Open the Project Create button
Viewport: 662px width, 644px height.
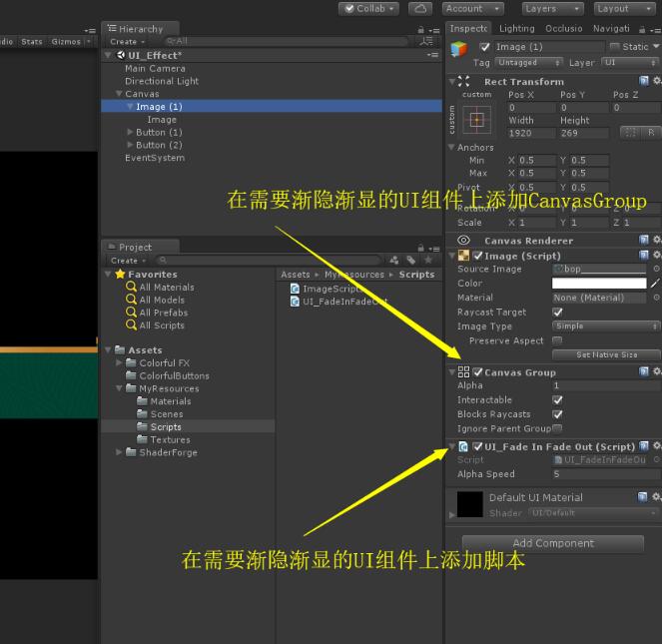click(x=128, y=261)
